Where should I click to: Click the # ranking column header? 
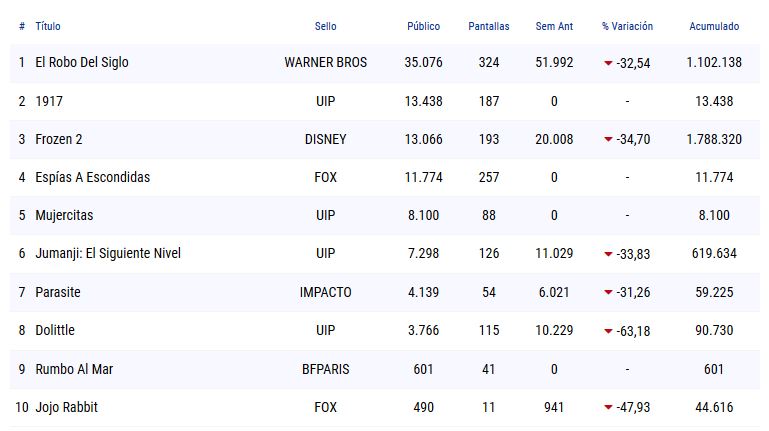tap(21, 26)
